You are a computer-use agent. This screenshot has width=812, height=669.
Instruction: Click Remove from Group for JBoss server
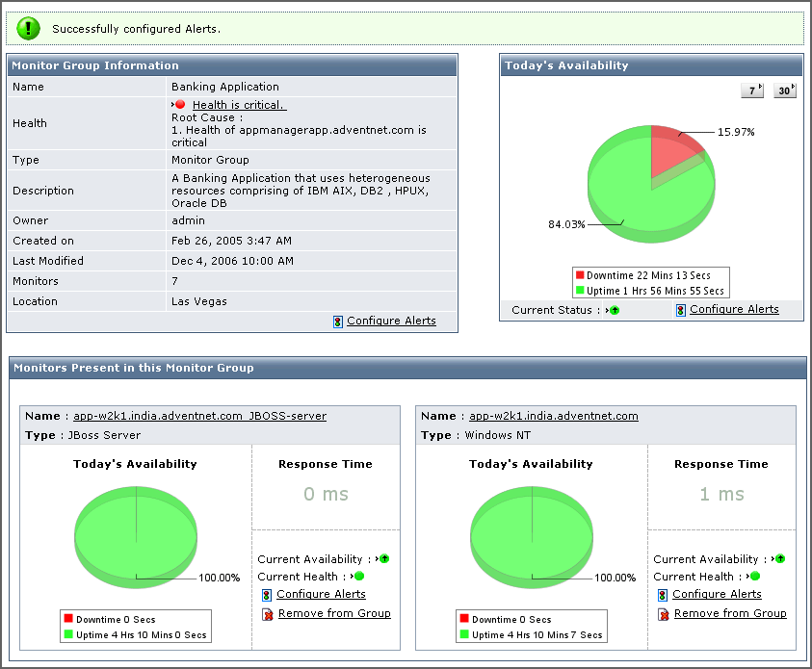[334, 613]
